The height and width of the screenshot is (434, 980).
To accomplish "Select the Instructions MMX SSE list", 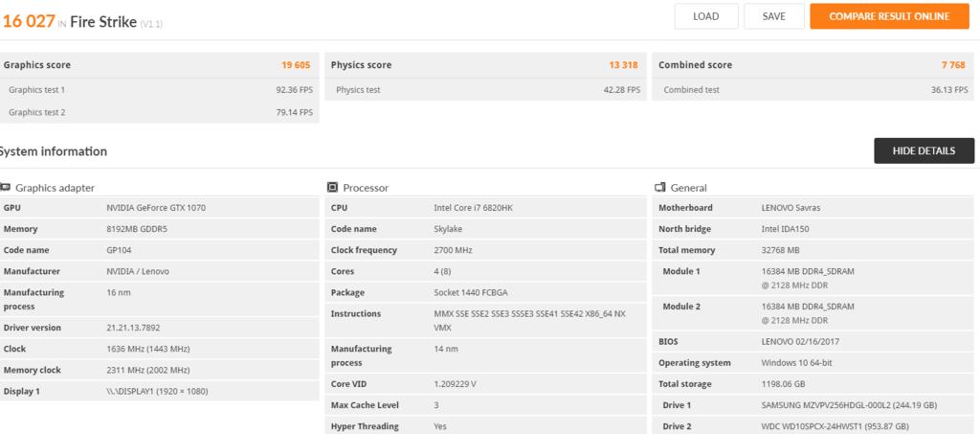I will pos(529,321).
